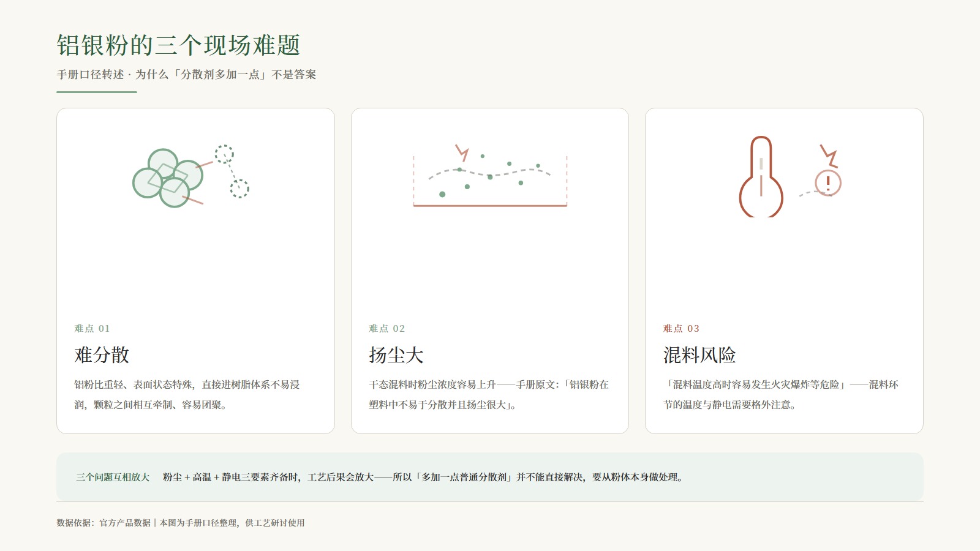Click the thermometer icon in 混料风险 card
This screenshot has width=980, height=551.
[x=761, y=176]
